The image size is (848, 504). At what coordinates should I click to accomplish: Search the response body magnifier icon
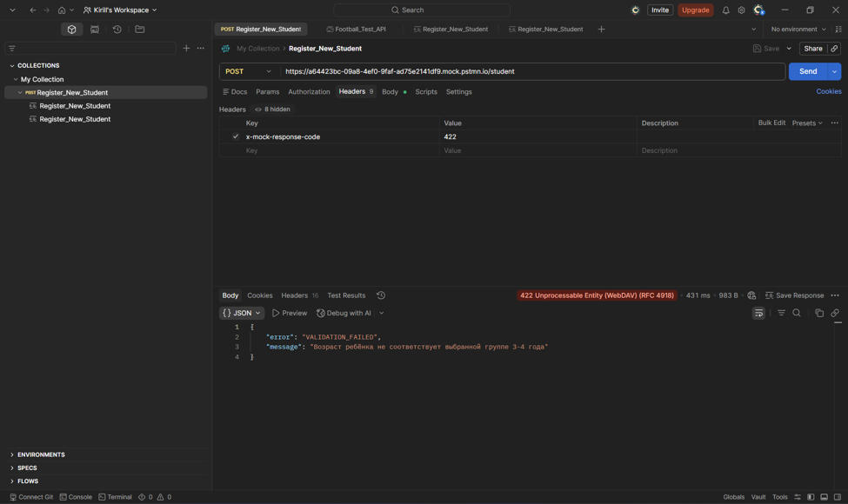[797, 313]
